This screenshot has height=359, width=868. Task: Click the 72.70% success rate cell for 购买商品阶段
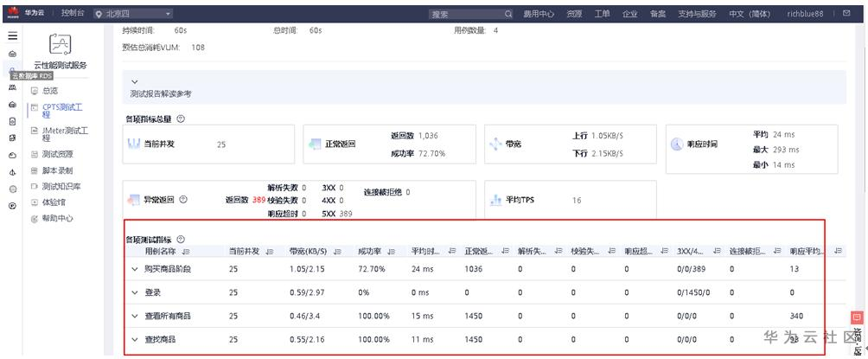click(372, 269)
